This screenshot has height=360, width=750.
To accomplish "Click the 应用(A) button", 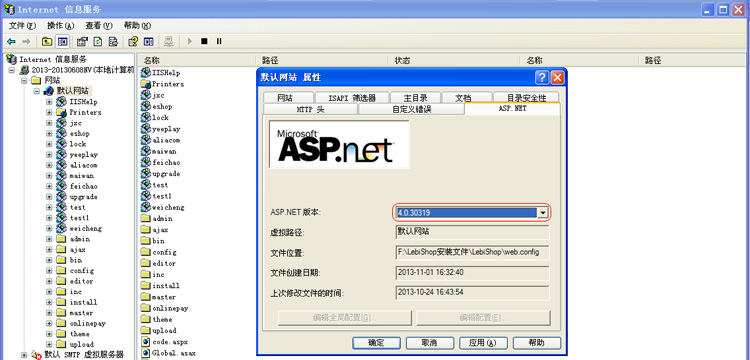I will 483,343.
